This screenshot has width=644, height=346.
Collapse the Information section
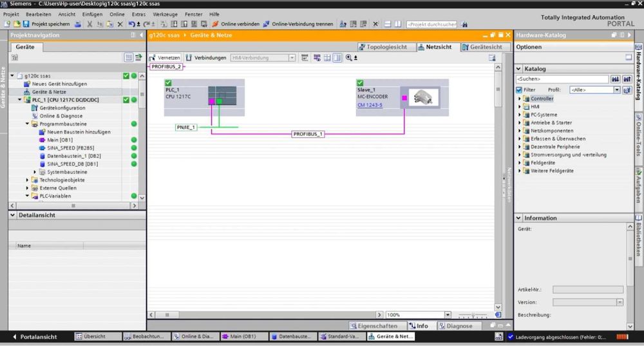coord(518,218)
